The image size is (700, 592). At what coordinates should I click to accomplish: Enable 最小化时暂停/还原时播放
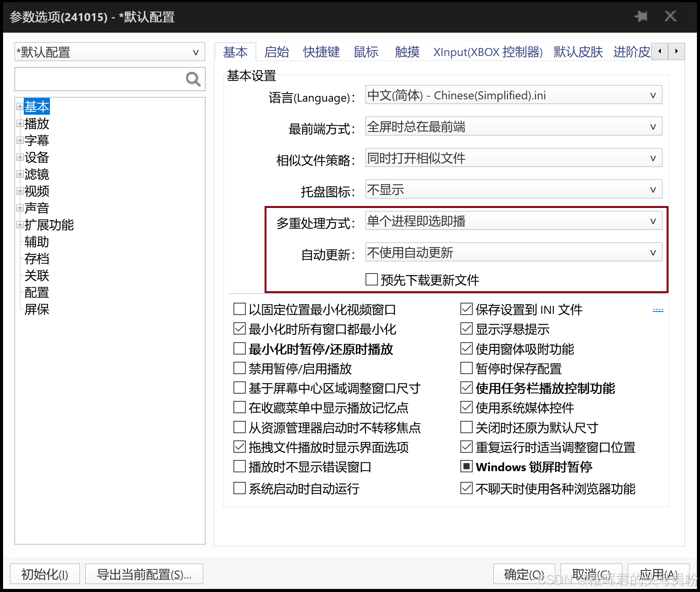tap(240, 348)
